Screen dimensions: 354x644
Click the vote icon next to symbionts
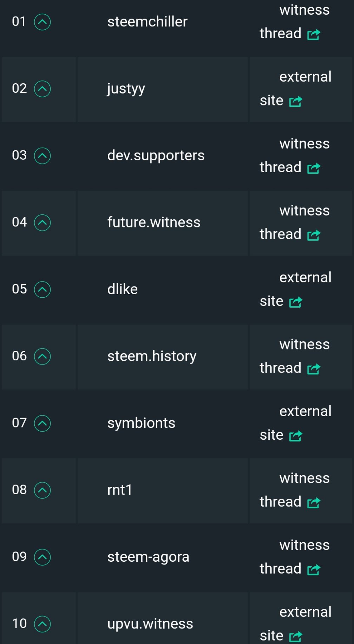point(42,423)
